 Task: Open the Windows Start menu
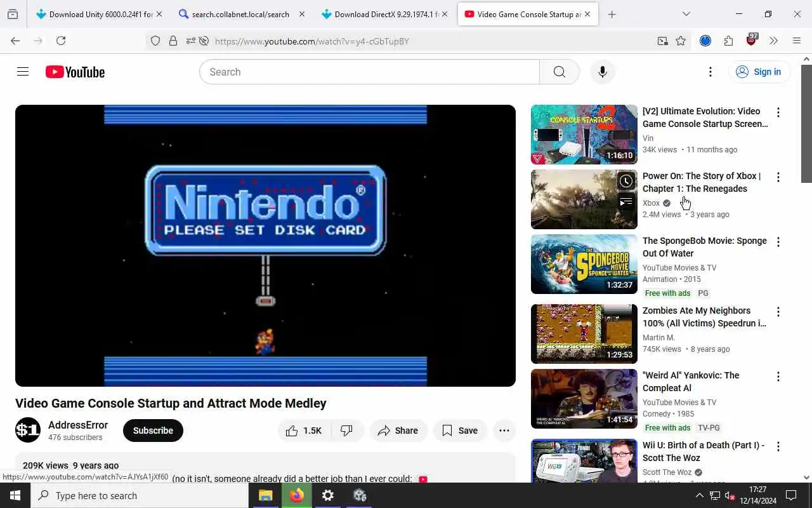click(15, 495)
